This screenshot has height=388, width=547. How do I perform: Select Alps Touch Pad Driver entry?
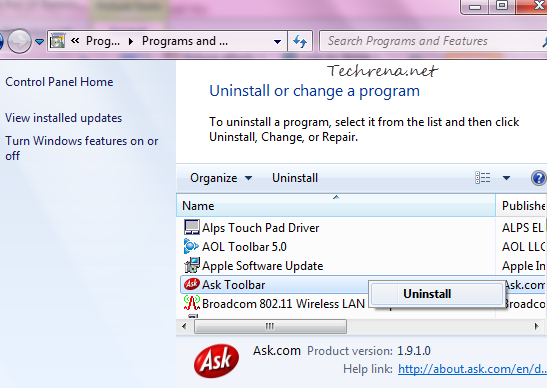pos(260,228)
